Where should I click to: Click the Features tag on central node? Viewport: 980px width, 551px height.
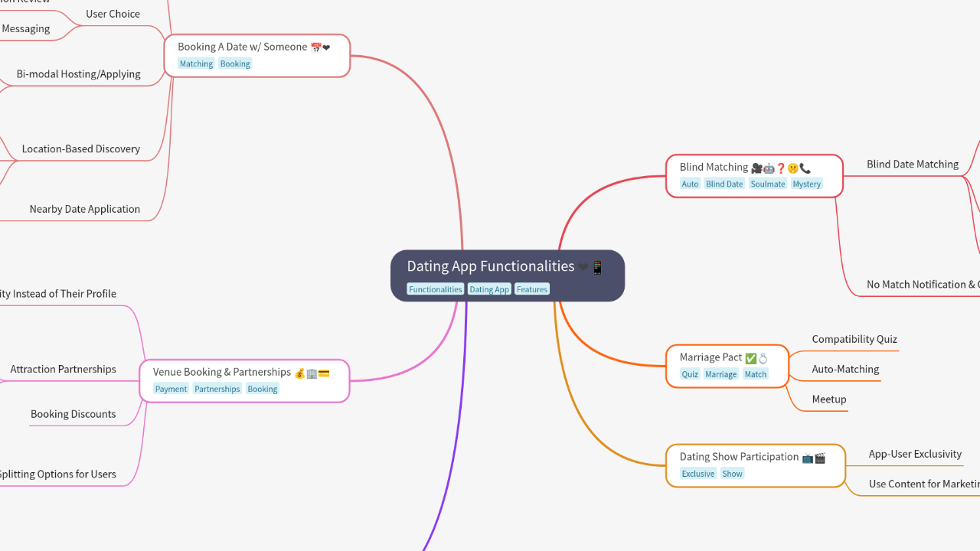(532, 289)
